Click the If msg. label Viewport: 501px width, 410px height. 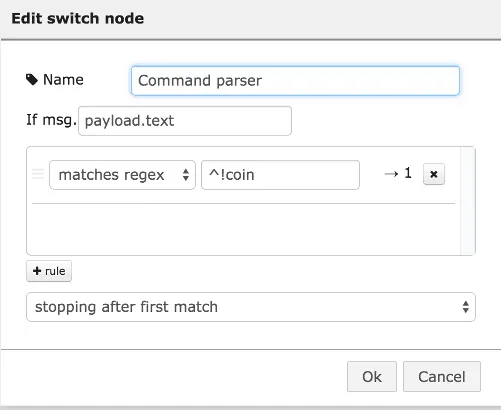51,120
